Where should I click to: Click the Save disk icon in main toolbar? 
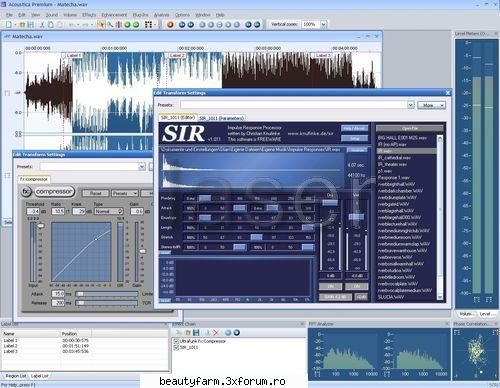click(x=30, y=25)
